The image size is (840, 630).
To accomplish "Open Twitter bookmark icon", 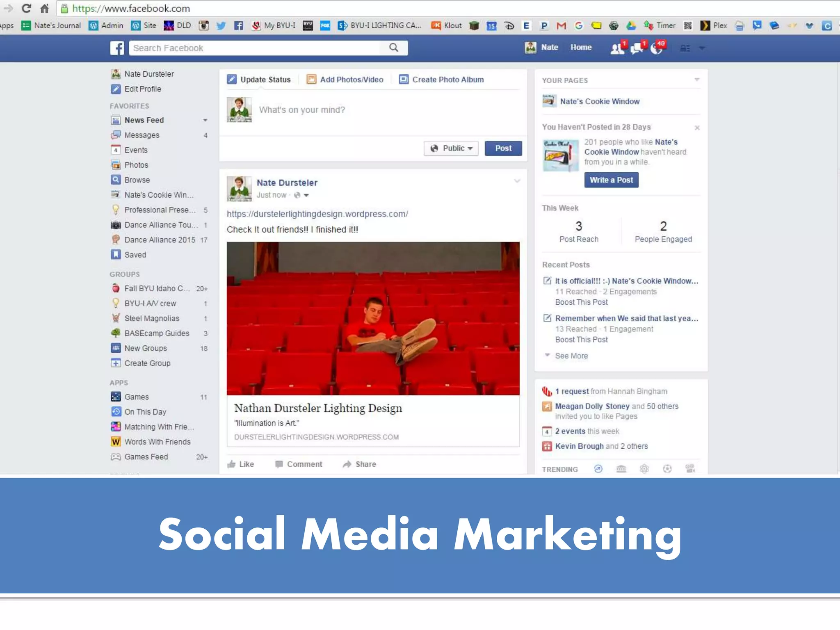I will point(221,25).
